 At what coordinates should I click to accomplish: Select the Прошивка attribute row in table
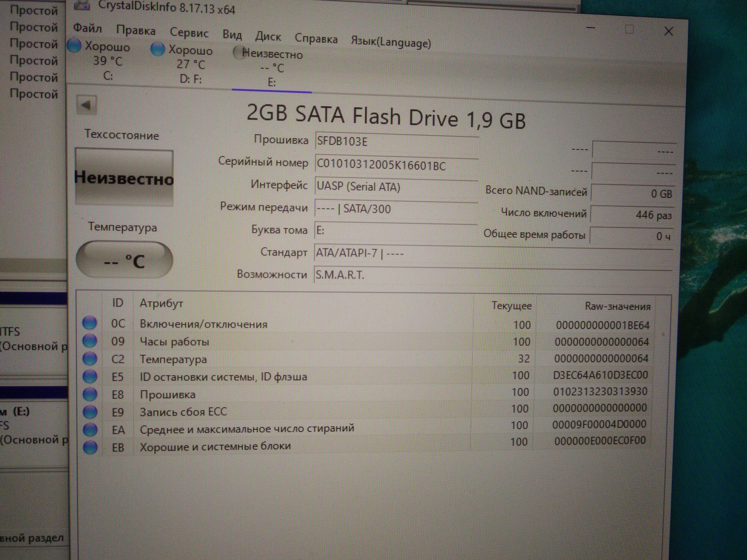click(x=366, y=393)
